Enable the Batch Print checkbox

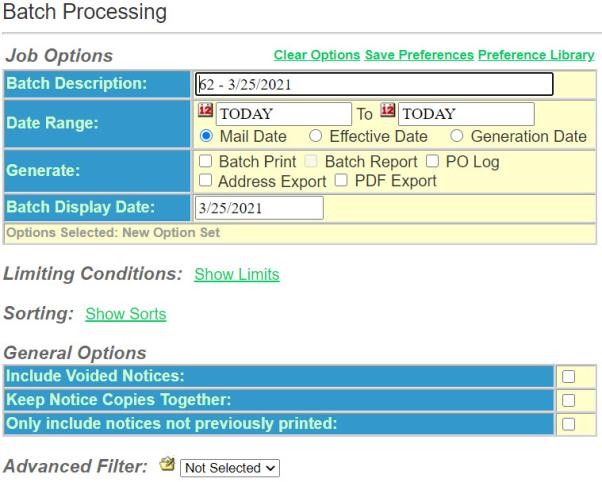click(x=204, y=162)
